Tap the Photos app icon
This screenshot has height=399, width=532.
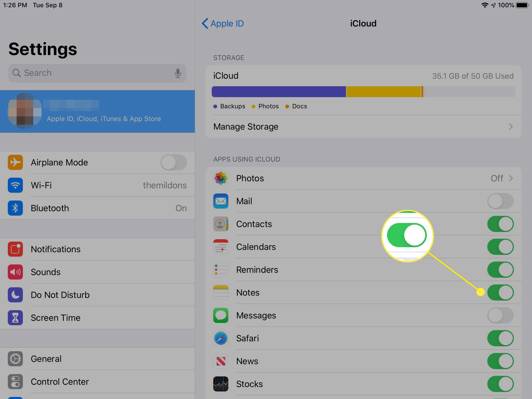click(221, 178)
